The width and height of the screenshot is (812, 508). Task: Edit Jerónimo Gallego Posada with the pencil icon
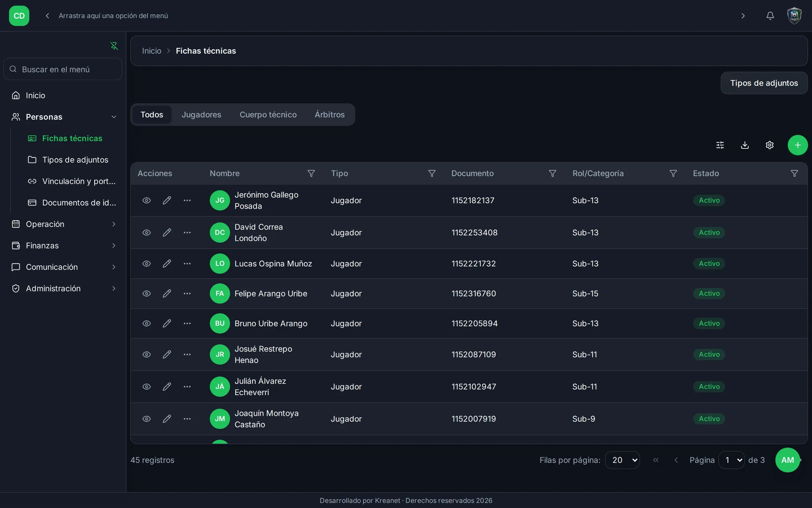(167, 200)
